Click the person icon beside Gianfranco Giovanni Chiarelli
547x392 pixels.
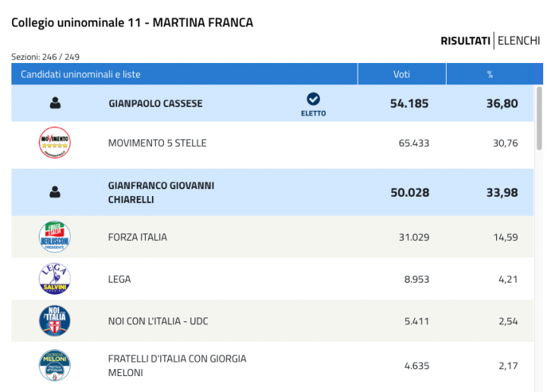55,191
